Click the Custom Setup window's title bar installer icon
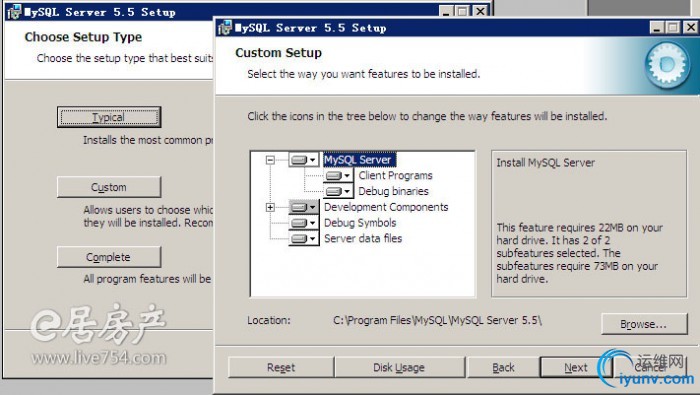This screenshot has width=700, height=395. point(225,28)
